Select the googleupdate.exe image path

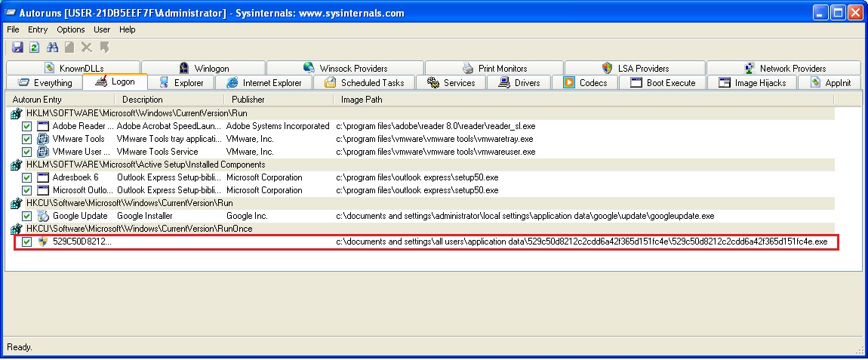point(525,216)
